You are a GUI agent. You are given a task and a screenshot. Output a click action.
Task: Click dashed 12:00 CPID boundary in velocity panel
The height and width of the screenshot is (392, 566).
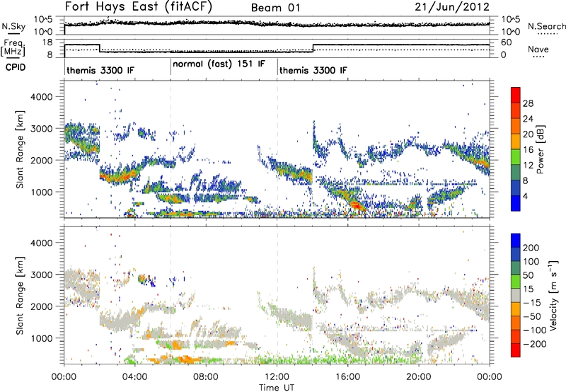277,295
